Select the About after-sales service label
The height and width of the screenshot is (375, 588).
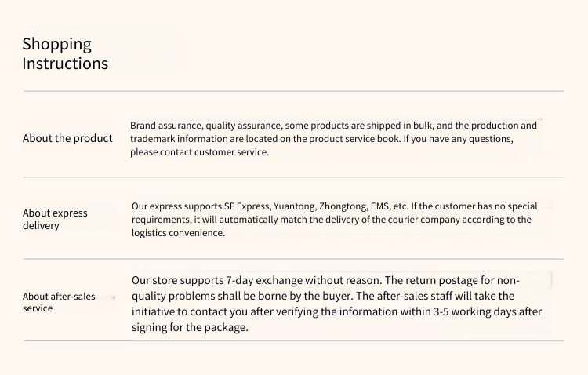tap(59, 302)
